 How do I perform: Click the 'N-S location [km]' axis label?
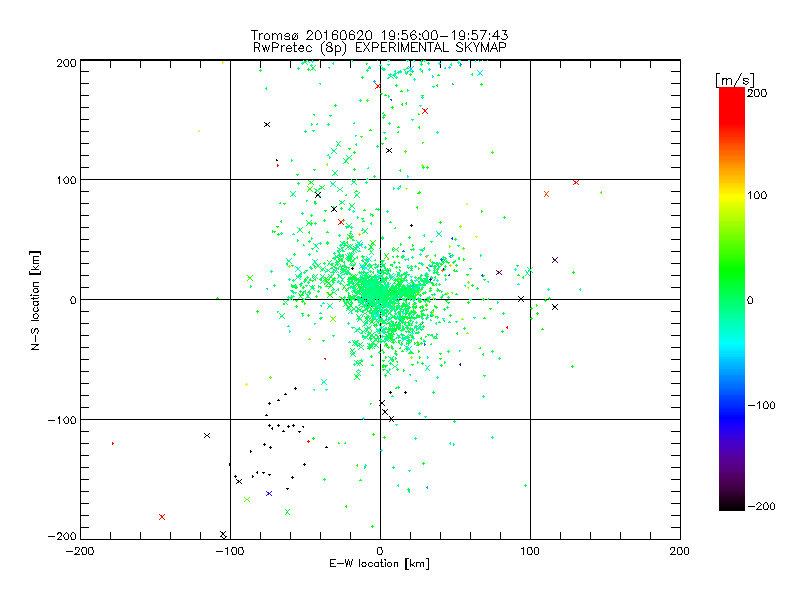(x=35, y=301)
